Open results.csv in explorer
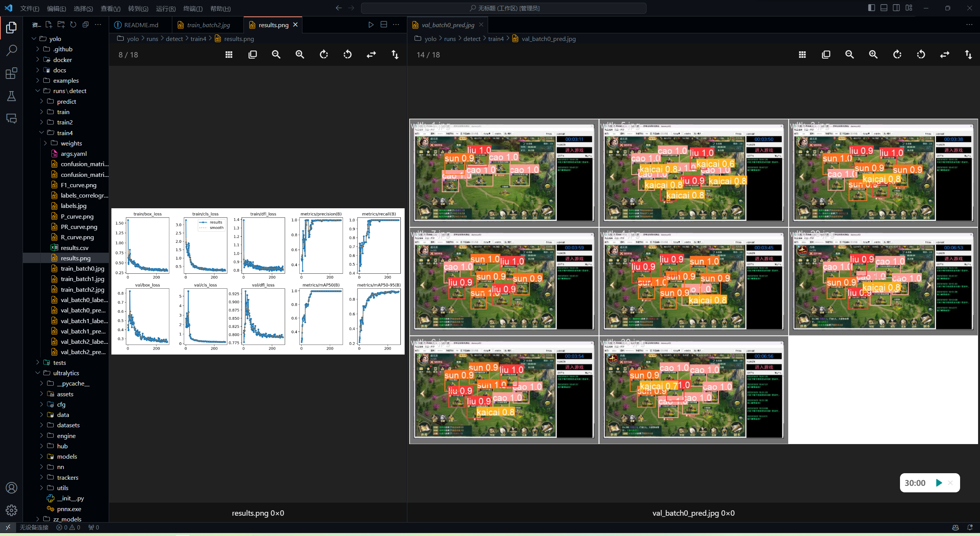The image size is (980, 536). 74,248
